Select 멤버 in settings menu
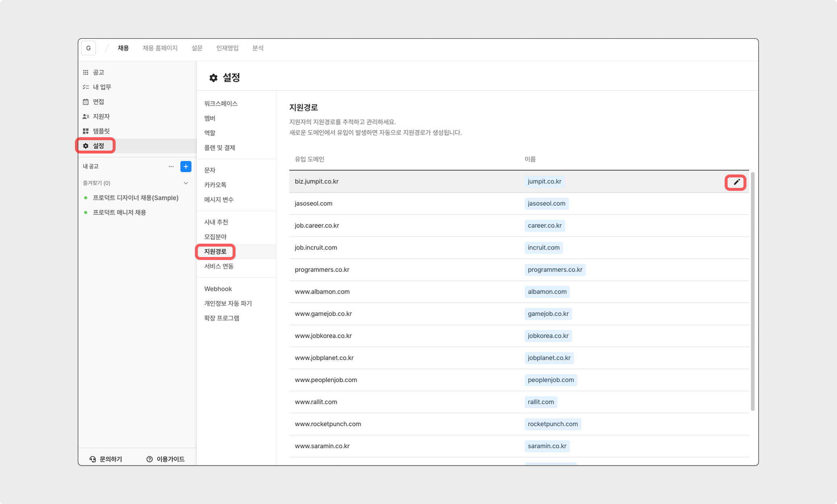This screenshot has width=837, height=504. pos(210,118)
